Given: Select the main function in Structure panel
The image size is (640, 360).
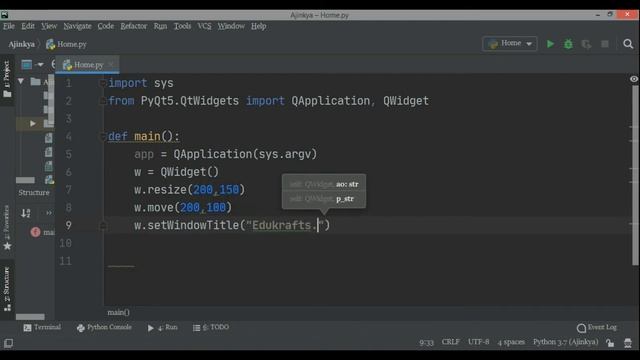Looking at the screenshot, I should coord(42,232).
